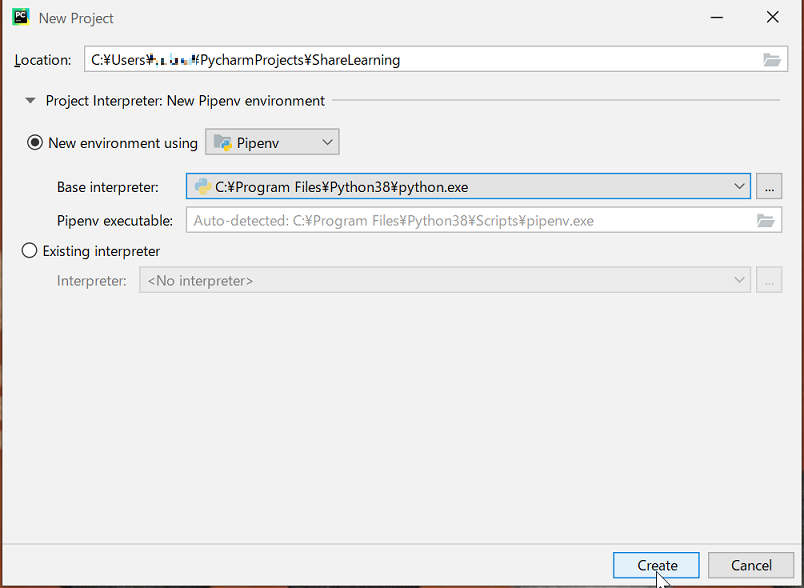Select Existing interpreter radio button
This screenshot has height=588, width=804.
[x=29, y=251]
